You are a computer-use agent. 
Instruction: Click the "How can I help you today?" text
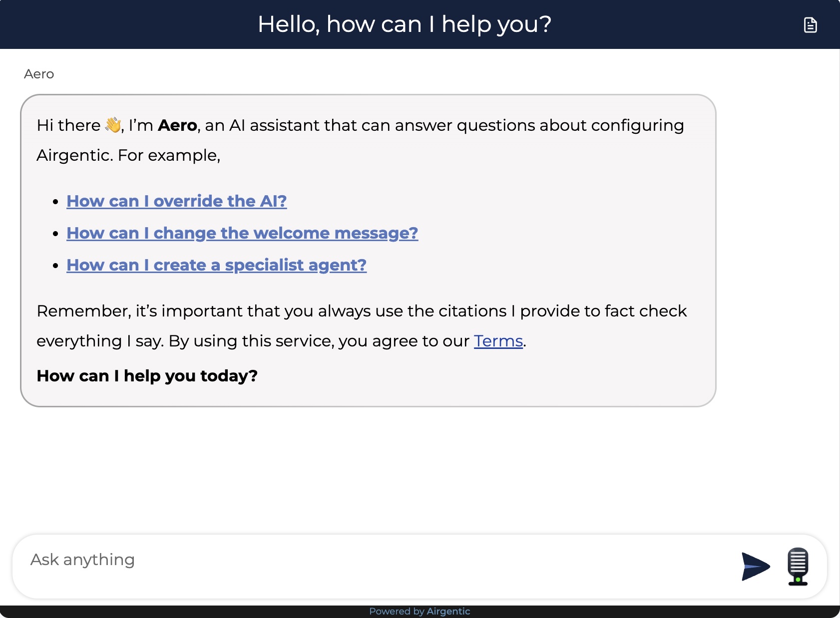tap(147, 376)
